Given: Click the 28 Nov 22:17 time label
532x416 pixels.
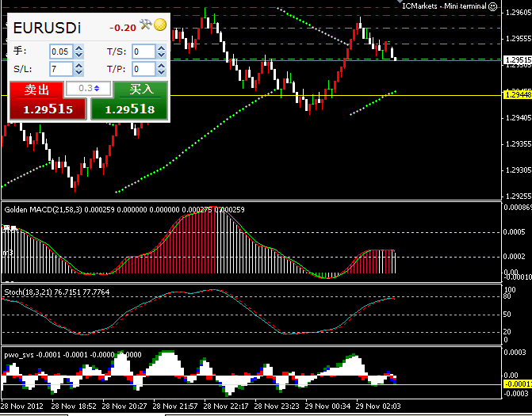Looking at the screenshot, I should [x=226, y=406].
